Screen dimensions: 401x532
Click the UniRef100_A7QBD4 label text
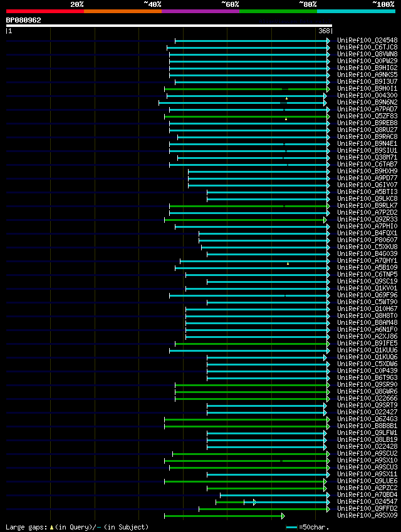click(367, 494)
